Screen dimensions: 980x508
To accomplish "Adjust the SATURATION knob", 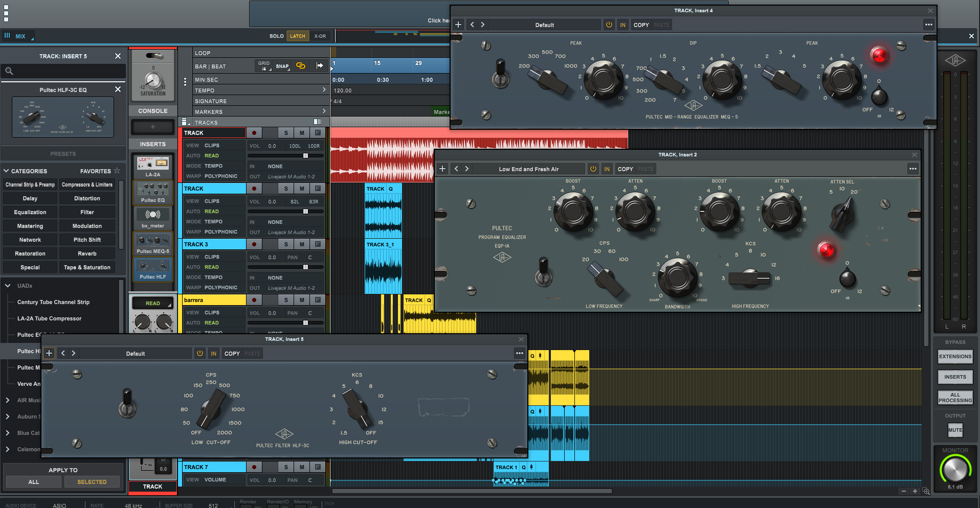I will coord(153,81).
